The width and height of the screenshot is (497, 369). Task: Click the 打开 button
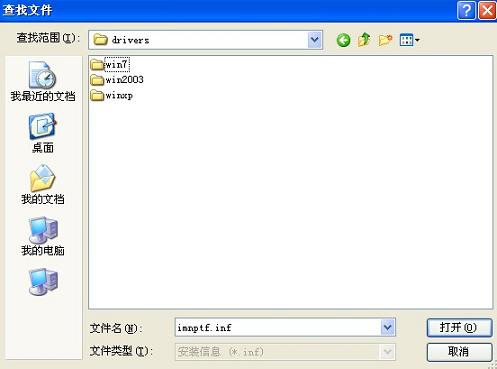point(459,328)
